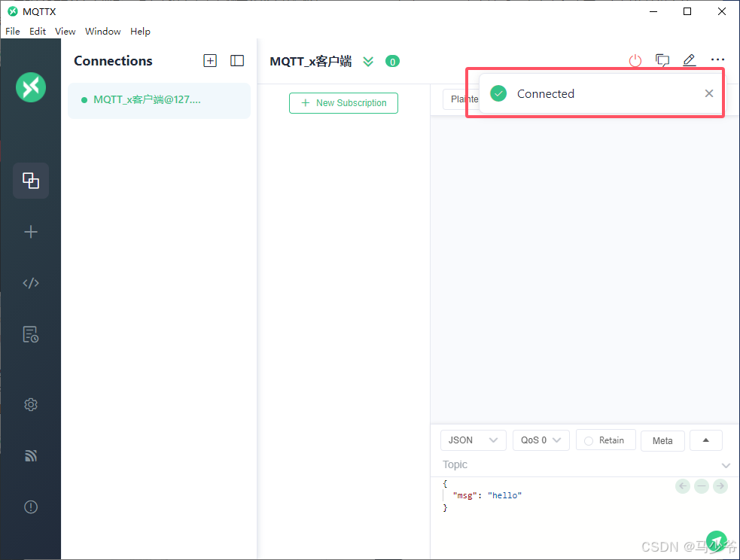The image size is (740, 560).
Task: Open the Window menu
Action: tap(103, 31)
